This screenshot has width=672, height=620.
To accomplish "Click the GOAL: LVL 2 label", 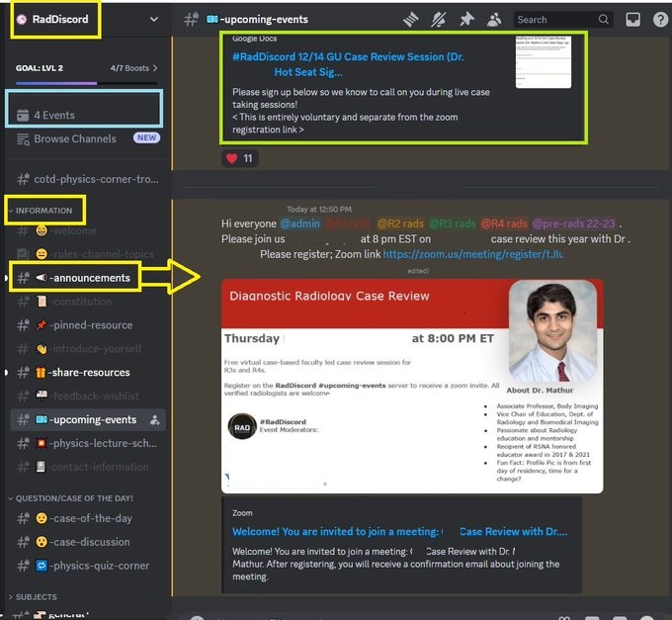I will pos(40,68).
